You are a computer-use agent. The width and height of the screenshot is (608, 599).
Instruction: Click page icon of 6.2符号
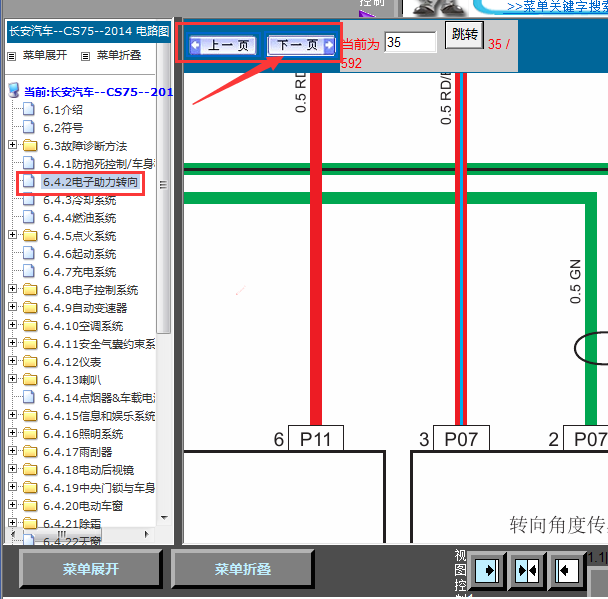[29, 127]
